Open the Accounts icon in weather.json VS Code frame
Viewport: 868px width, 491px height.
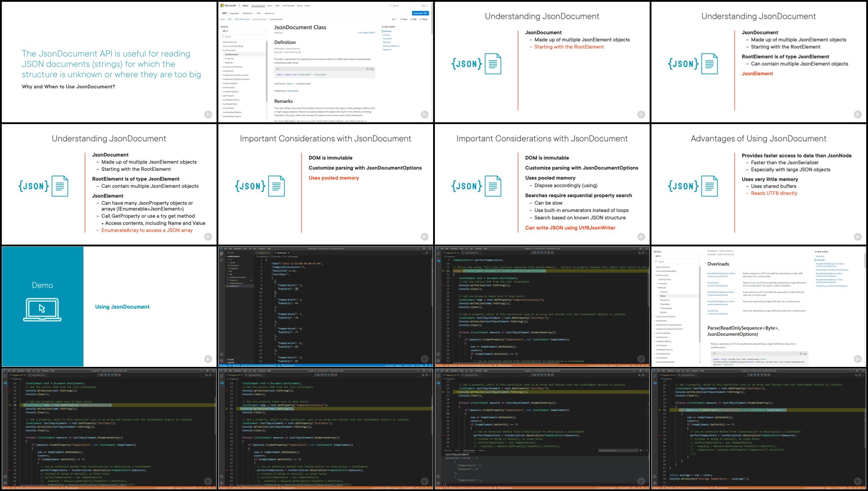coord(222,354)
